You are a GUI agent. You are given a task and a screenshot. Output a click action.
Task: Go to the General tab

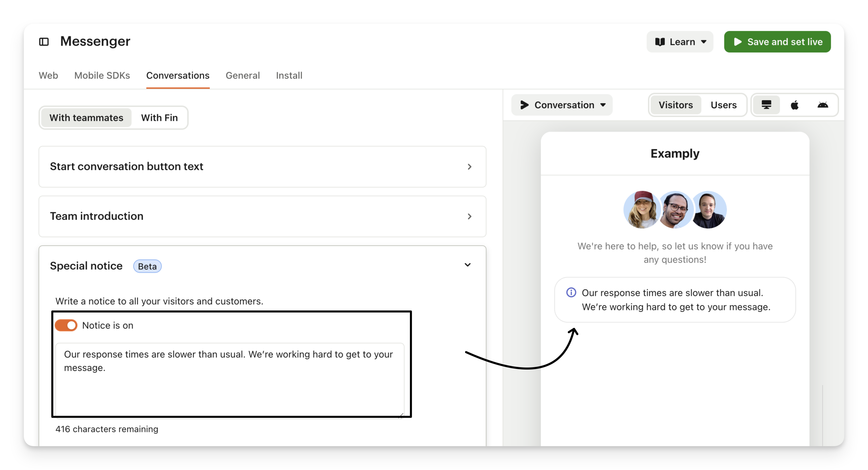click(243, 75)
